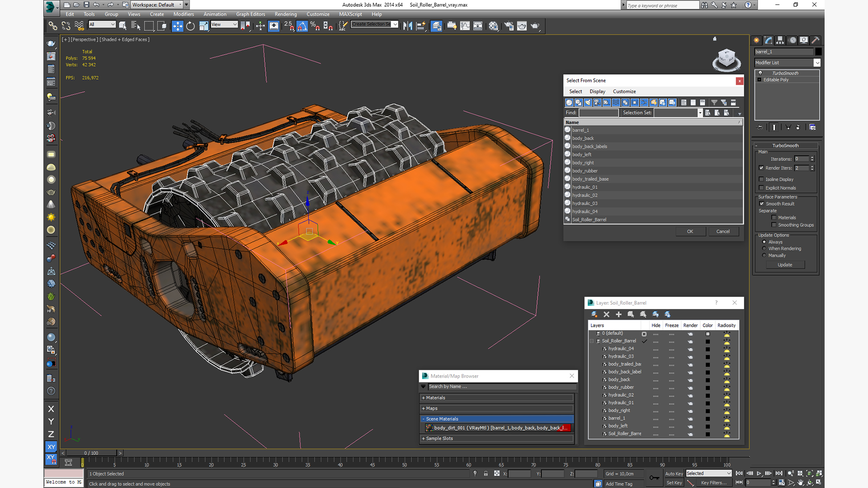The image size is (868, 488).
Task: Expand Materials group in Material/Map Browser
Action: click(497, 398)
